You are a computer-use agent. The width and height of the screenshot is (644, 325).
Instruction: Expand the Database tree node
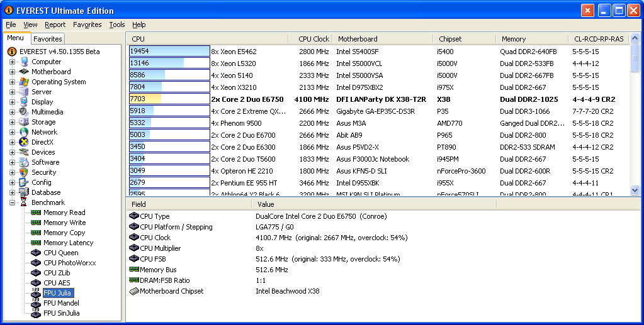(x=13, y=192)
